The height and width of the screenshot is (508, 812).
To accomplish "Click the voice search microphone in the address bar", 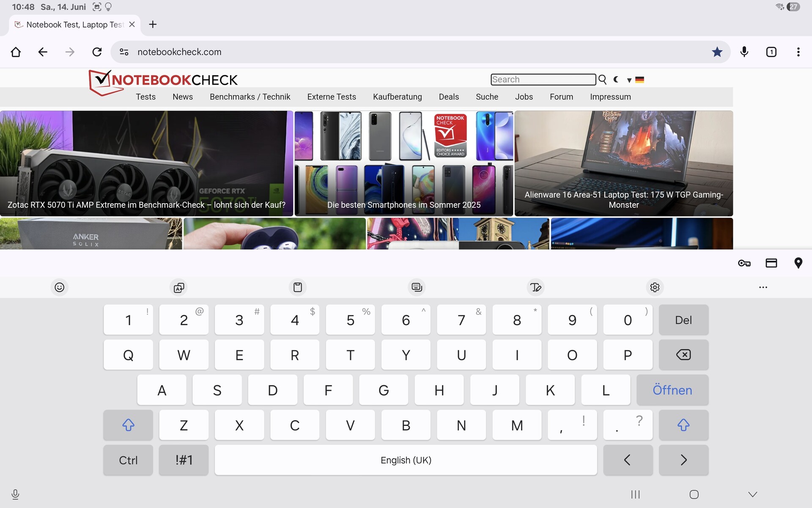I will pos(744,52).
